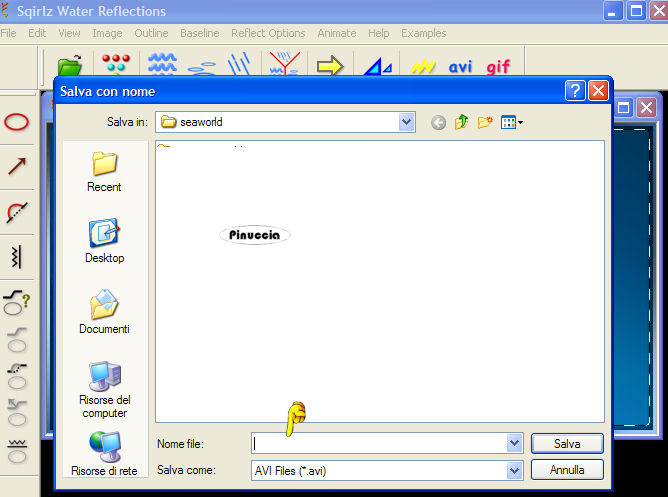This screenshot has height=497, width=668.
Task: Click the Annulla button
Action: pos(567,470)
